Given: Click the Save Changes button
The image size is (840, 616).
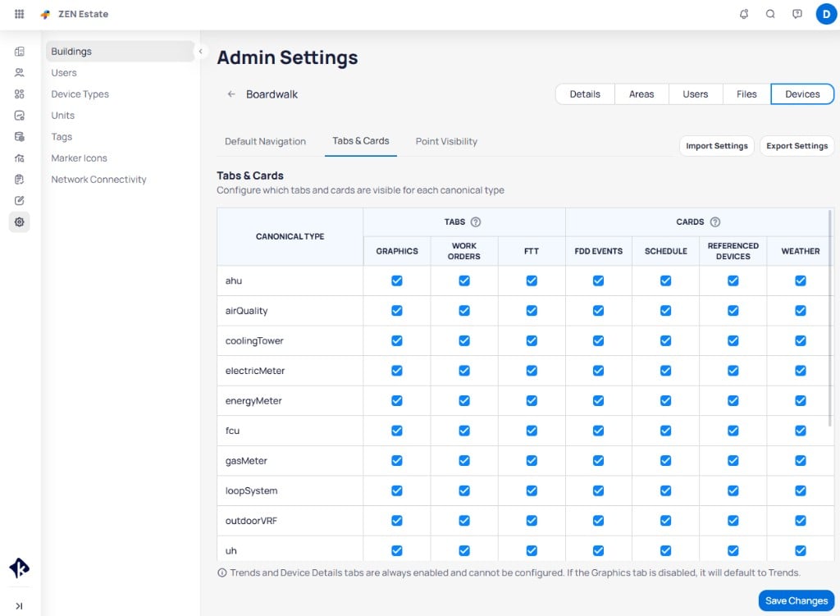Looking at the screenshot, I should pyautogui.click(x=796, y=600).
